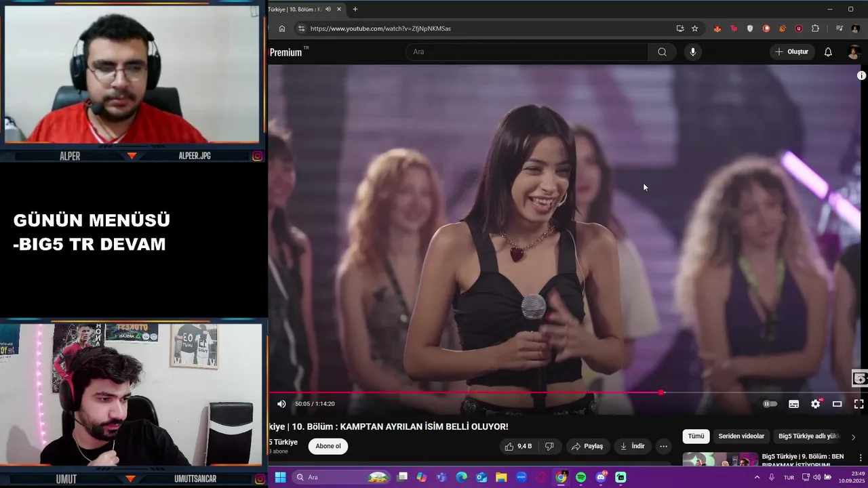Go to the browser home page
Viewport: 868px width, 488px height.
coord(282,28)
